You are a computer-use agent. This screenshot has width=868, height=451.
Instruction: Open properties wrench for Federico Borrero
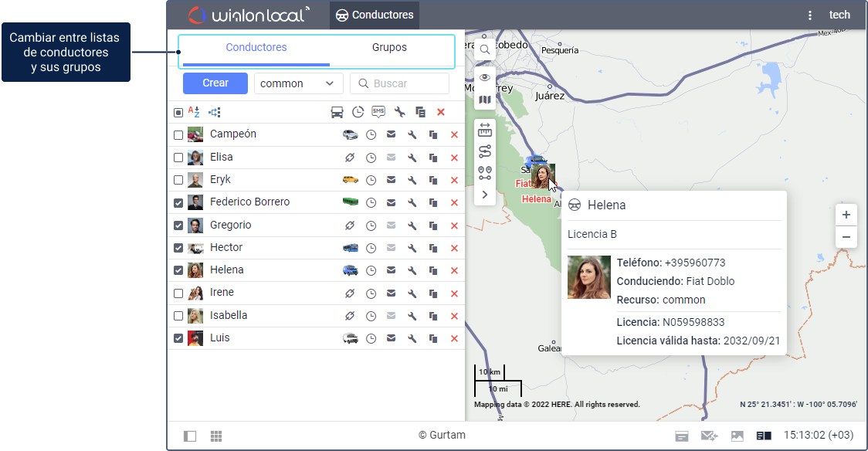click(412, 202)
